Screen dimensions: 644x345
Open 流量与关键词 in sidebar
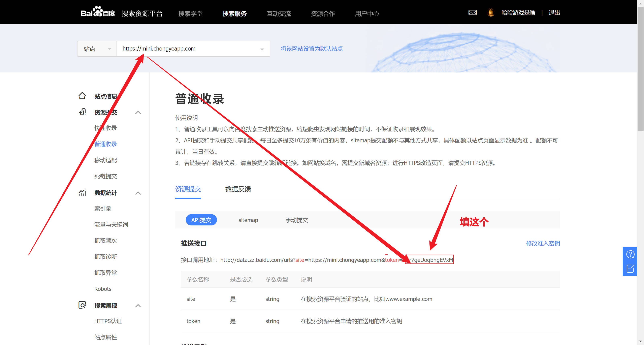[x=111, y=224]
